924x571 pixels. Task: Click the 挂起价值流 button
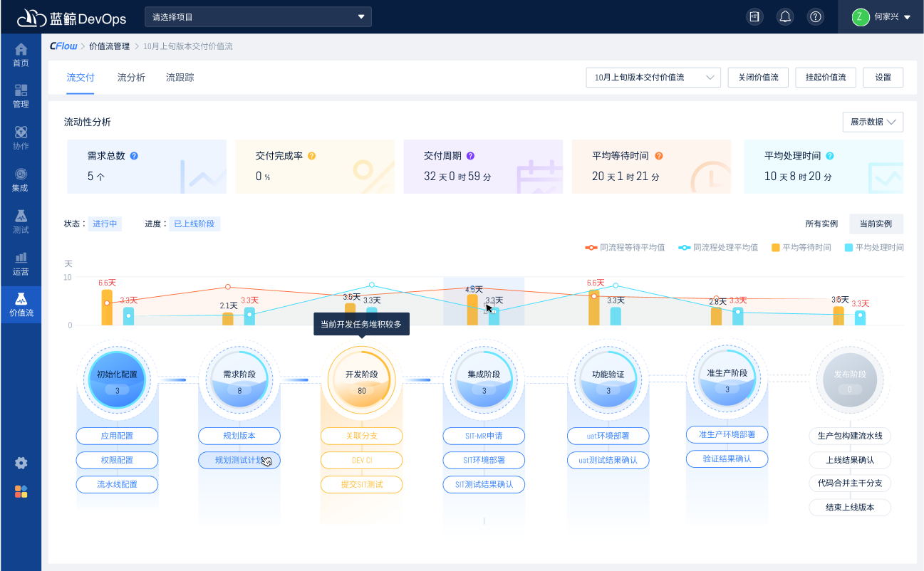pyautogui.click(x=825, y=78)
